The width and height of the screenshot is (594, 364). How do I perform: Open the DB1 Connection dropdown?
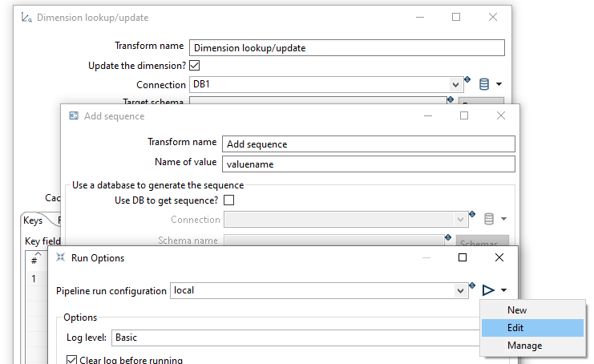coord(456,85)
